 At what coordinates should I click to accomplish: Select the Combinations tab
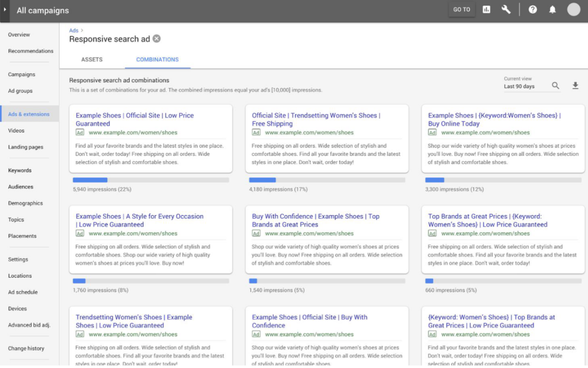(x=157, y=60)
